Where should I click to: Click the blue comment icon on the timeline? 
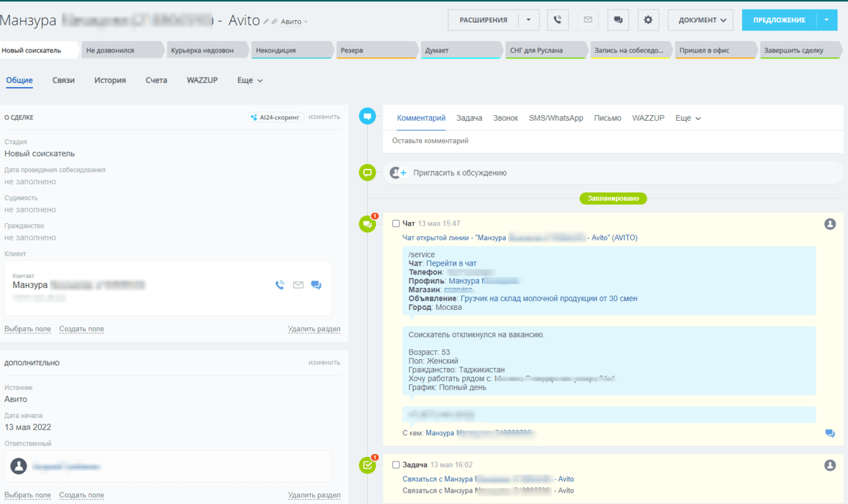point(367,116)
